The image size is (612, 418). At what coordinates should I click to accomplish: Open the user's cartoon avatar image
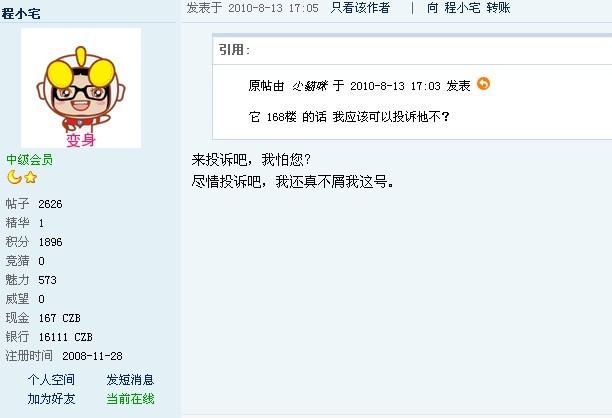point(81,88)
